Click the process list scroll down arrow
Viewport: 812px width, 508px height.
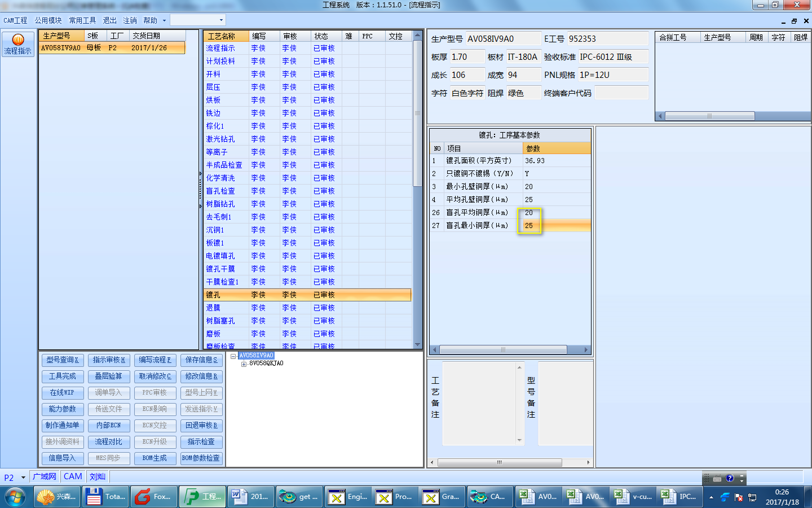coord(418,344)
